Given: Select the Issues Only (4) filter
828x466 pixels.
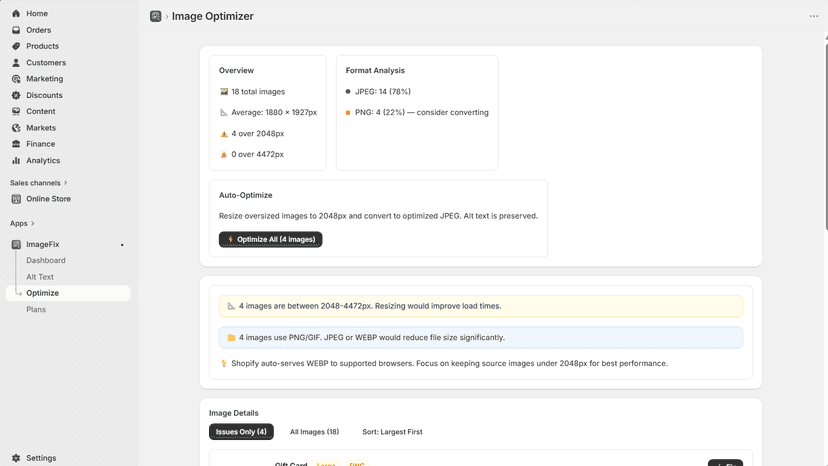Looking at the screenshot, I should coord(241,432).
